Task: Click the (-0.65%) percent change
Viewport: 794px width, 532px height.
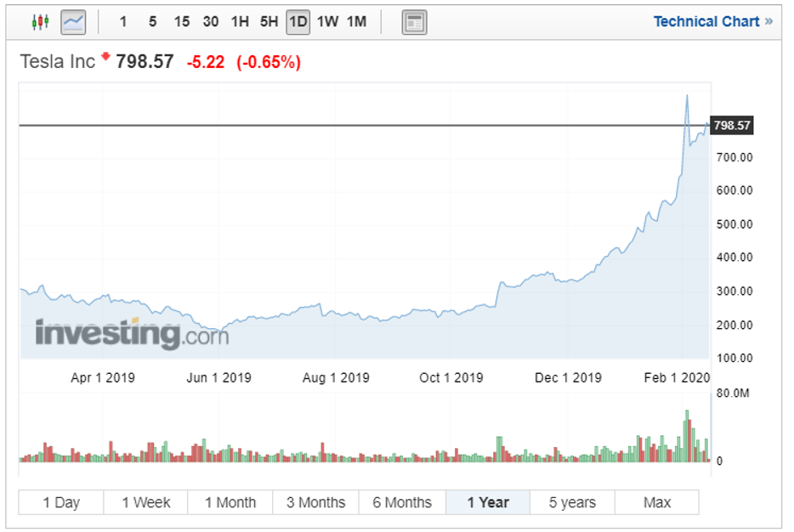Action: (x=269, y=62)
